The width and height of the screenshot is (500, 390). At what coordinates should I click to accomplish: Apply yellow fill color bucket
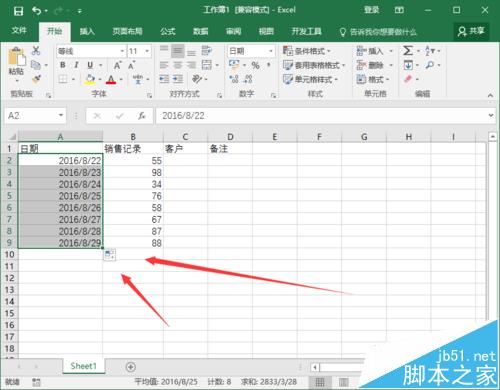coord(90,79)
